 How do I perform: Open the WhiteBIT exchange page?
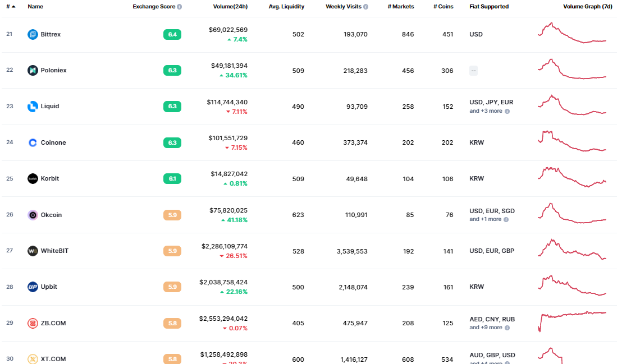pyautogui.click(x=54, y=251)
